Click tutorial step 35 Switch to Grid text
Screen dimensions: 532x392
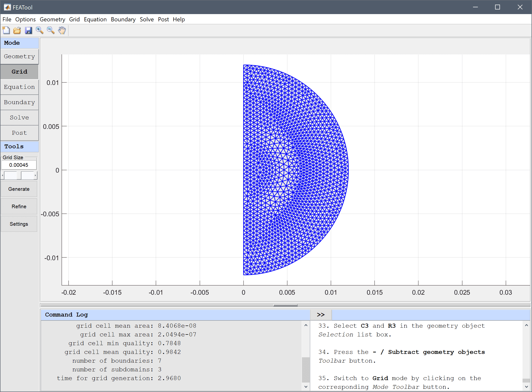[x=400, y=383]
